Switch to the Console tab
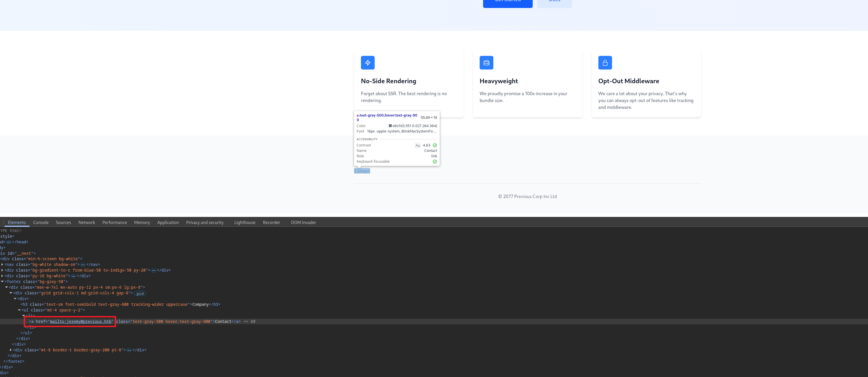The width and height of the screenshot is (868, 377). coord(41,223)
